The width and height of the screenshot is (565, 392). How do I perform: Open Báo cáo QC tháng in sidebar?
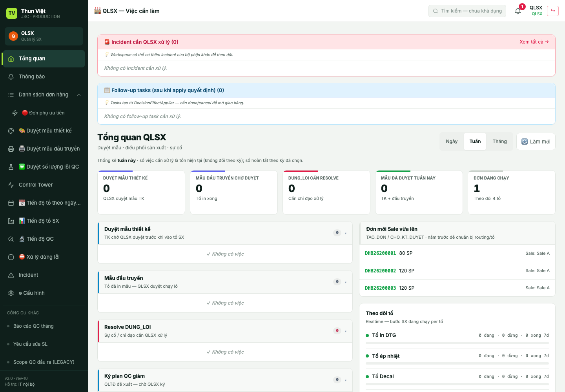coord(44,326)
